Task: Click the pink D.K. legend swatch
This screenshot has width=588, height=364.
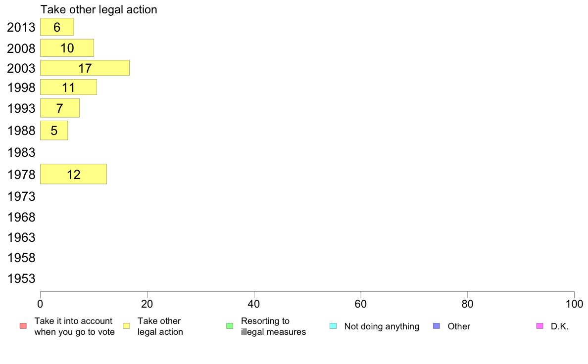Action: point(539,326)
